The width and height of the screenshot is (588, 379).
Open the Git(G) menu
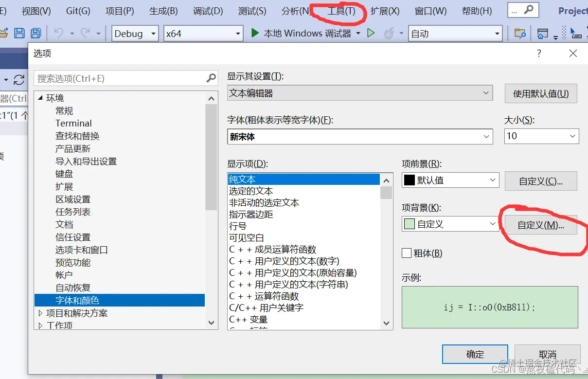[78, 11]
